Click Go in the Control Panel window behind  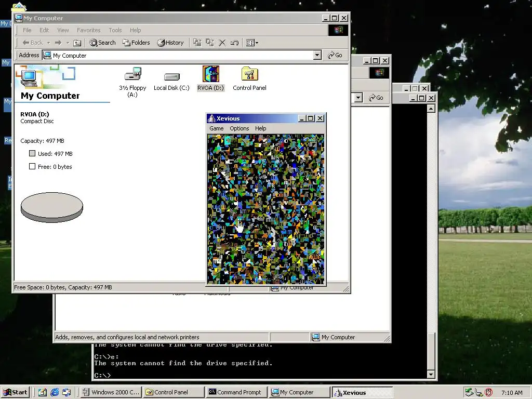pos(376,98)
